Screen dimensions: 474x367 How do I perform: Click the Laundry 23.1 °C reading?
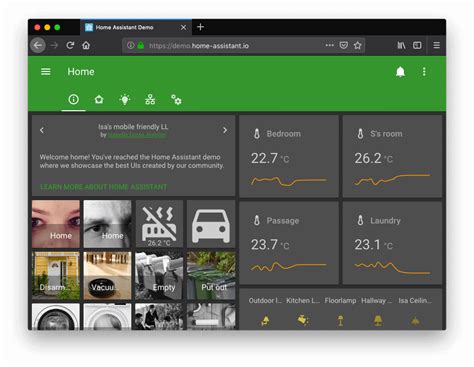(x=374, y=245)
